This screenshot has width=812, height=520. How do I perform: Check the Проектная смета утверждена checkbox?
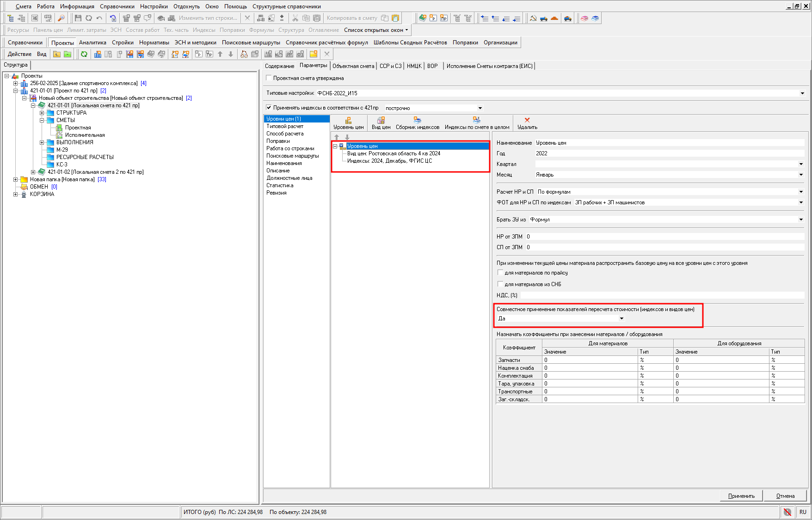[269, 78]
